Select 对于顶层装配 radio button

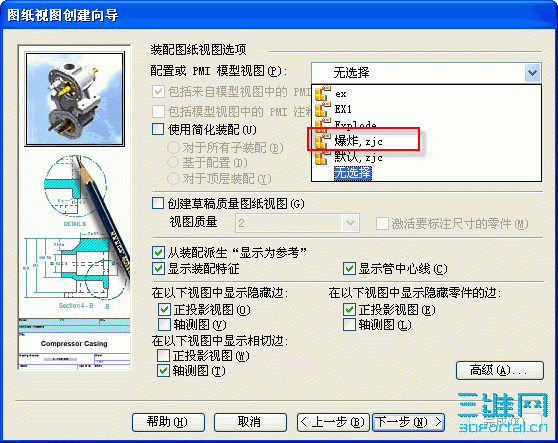(173, 178)
